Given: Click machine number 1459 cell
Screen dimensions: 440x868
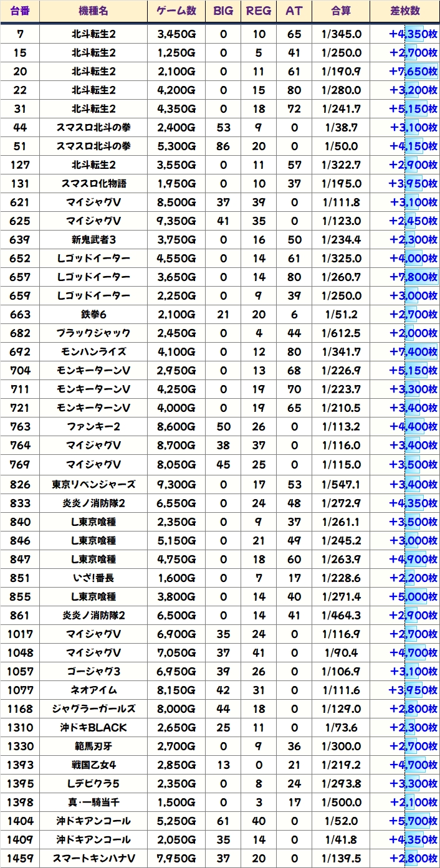Looking at the screenshot, I should (x=20, y=858).
